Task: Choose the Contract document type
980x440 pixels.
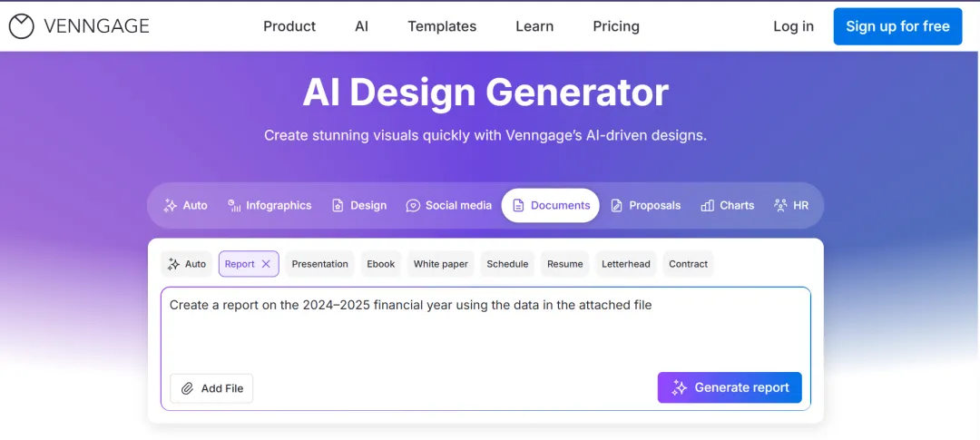Action: [688, 264]
